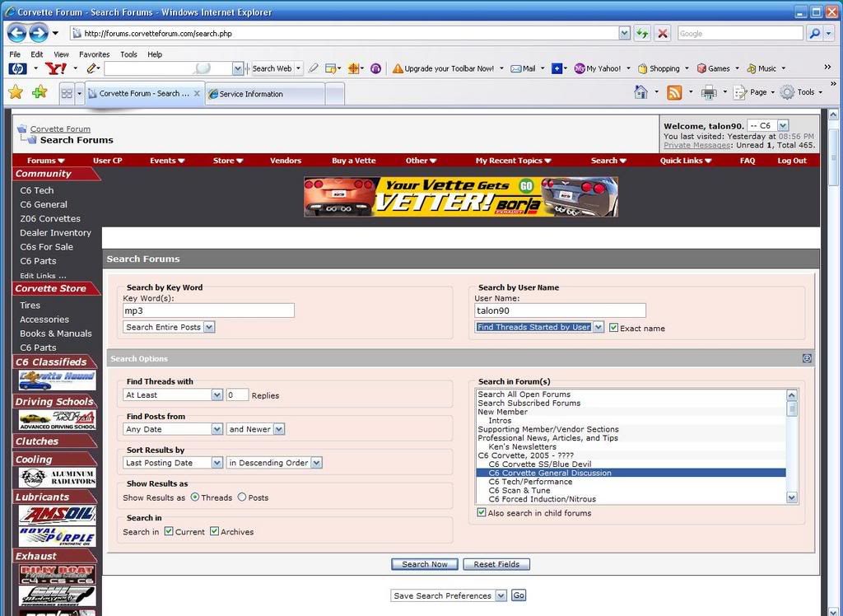Viewport: 843px width, 616px height.
Task: Click the Google search magnifier icon
Action: point(815,34)
